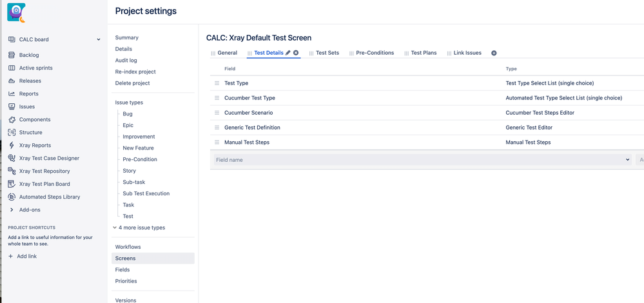Click the Components puzzle icon
This screenshot has height=303, width=644.
pyautogui.click(x=12, y=119)
